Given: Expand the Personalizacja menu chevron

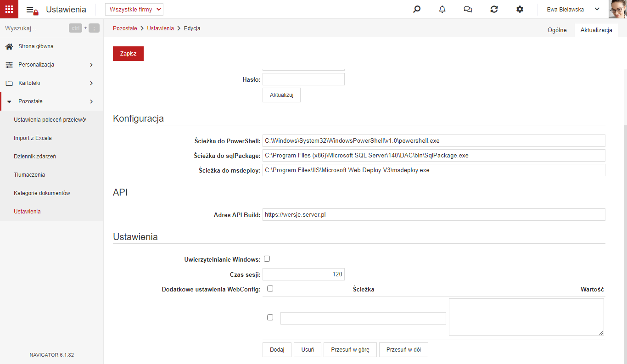Looking at the screenshot, I should click(x=91, y=65).
